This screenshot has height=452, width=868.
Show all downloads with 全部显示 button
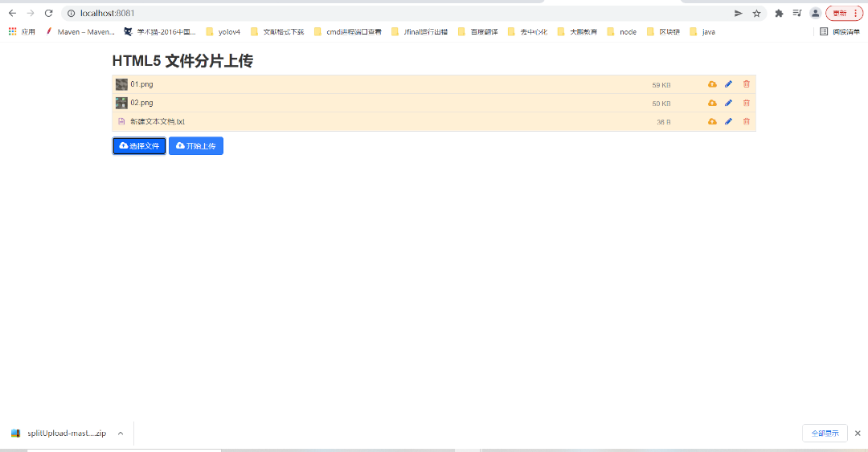[x=825, y=434]
